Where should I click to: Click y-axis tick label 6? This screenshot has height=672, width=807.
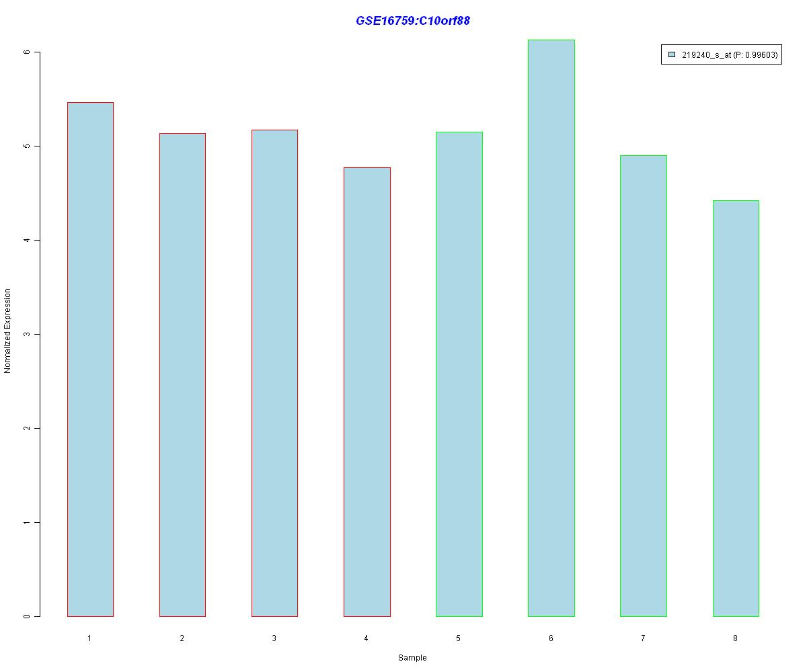coord(27,52)
